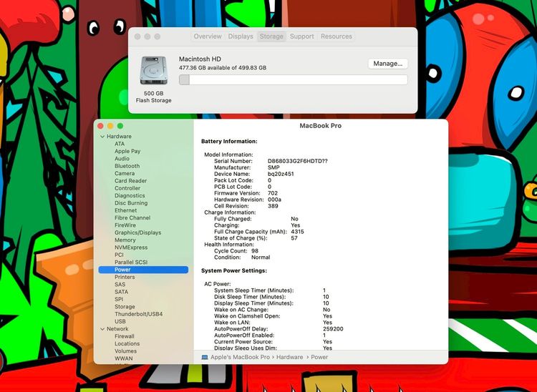Select the Storage tab
This screenshot has width=537, height=392.
pos(271,36)
